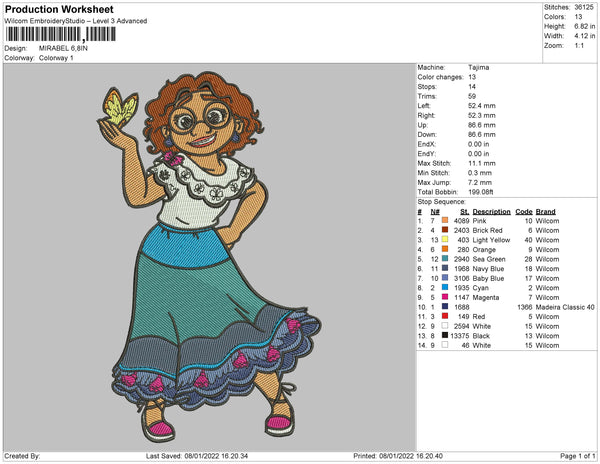This screenshot has height=464, width=600.
Task: Click the 'Description' column header
Action: [x=491, y=212]
